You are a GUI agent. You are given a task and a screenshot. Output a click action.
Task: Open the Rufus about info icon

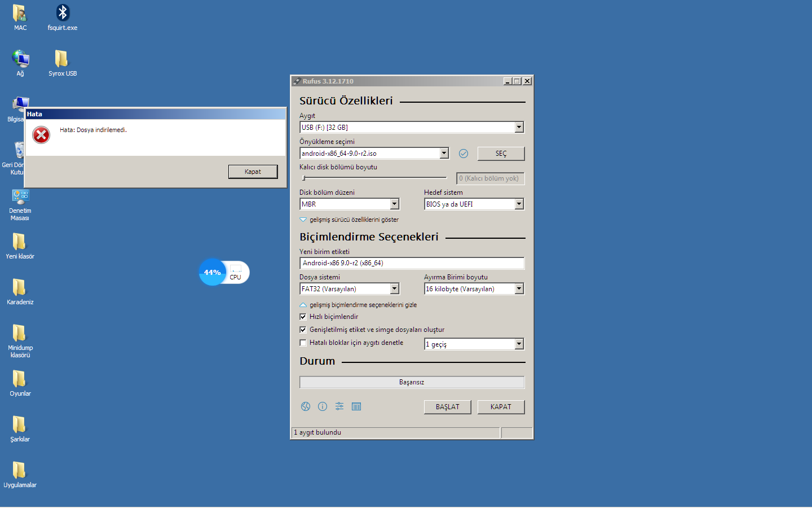click(x=323, y=406)
